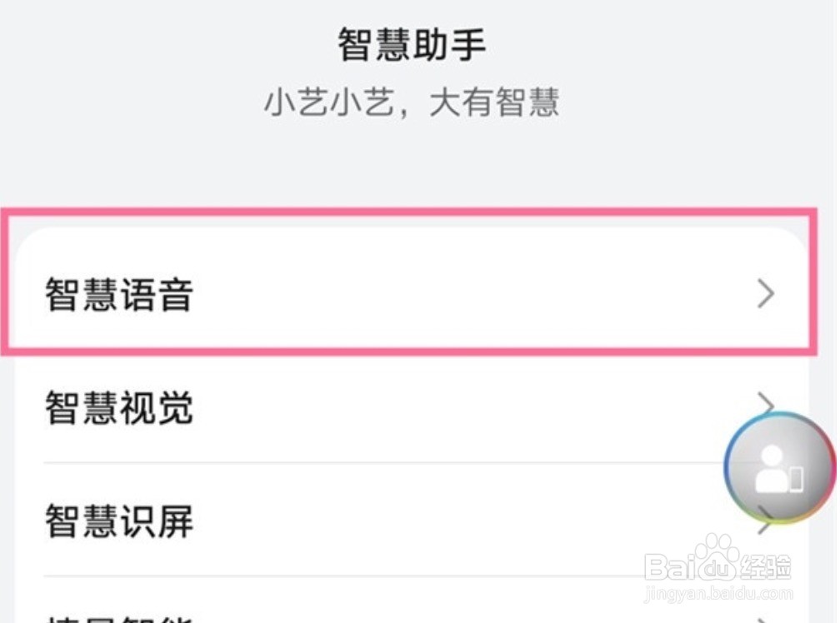
Task: Click the small phone glyph beside the person
Action: point(796,479)
